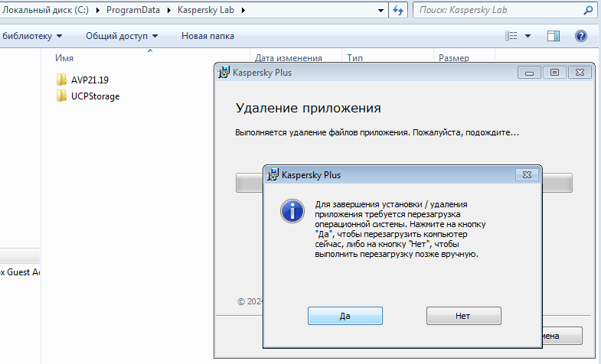Toggle the preview pane icon
The width and height of the screenshot is (601, 364).
553,36
